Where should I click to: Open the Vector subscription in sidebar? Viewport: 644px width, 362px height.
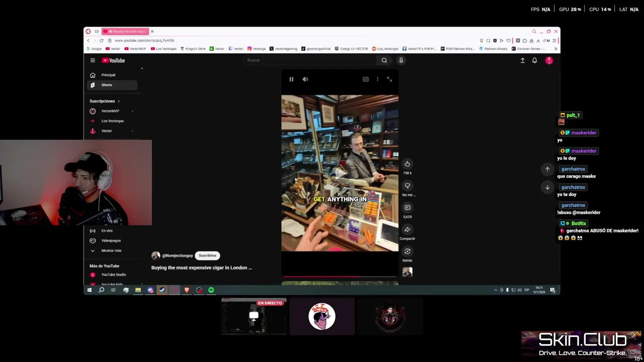click(x=112, y=131)
